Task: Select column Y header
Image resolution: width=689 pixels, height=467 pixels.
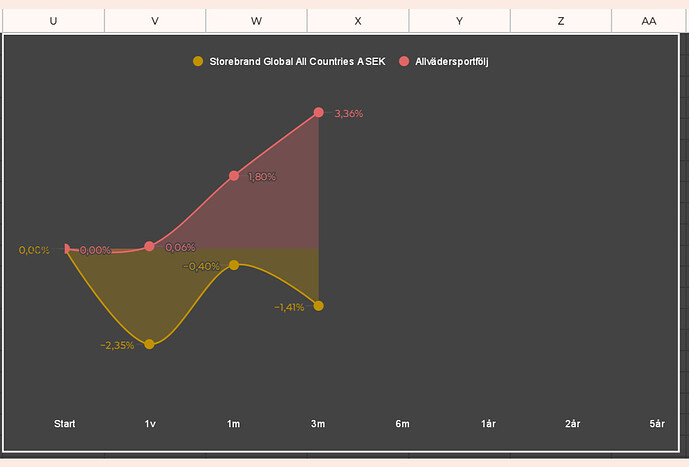Action: (459, 21)
